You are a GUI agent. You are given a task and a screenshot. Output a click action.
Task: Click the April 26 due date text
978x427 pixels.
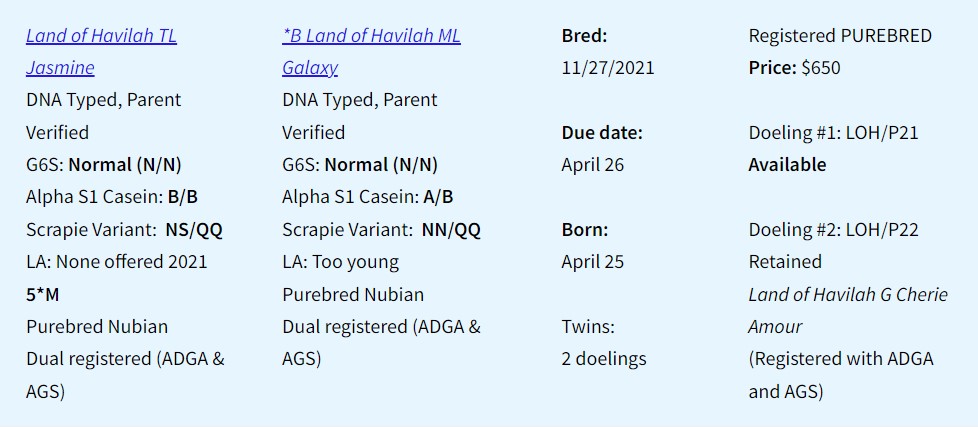coord(593,165)
